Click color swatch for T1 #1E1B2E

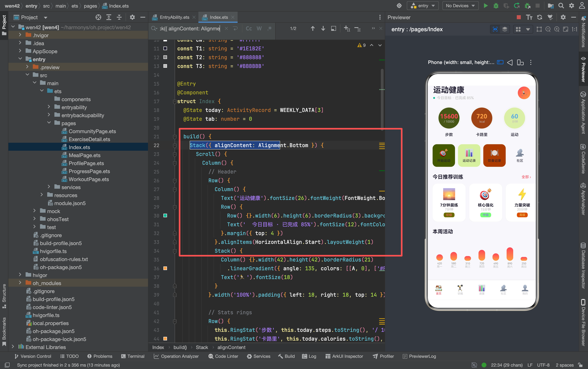tap(165, 48)
